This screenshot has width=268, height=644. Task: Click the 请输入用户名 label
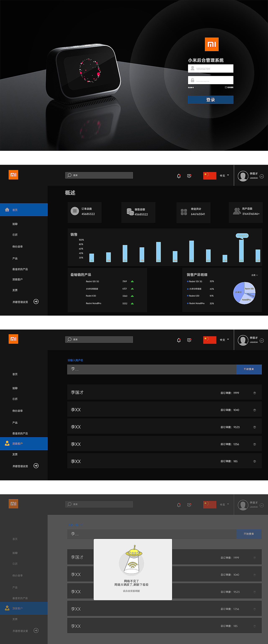click(x=75, y=360)
